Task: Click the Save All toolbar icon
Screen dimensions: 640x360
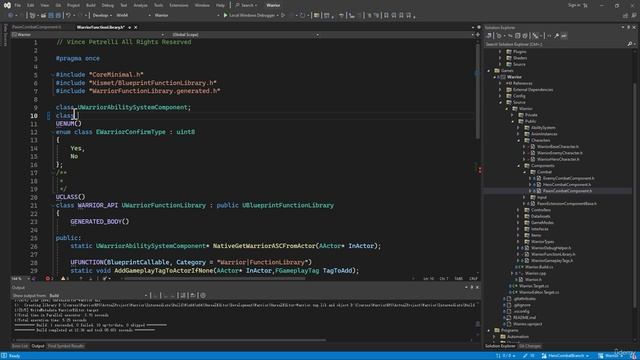Action: (x=58, y=16)
